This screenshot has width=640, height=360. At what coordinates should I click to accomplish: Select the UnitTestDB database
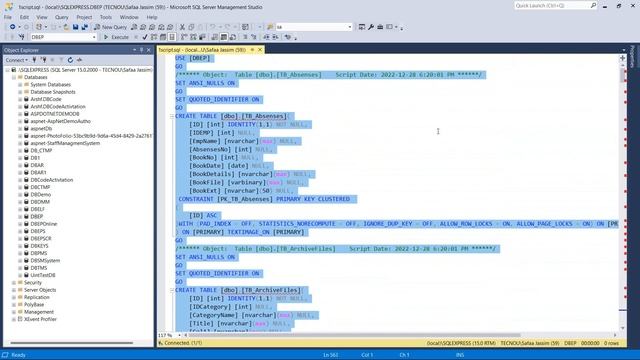(43, 275)
